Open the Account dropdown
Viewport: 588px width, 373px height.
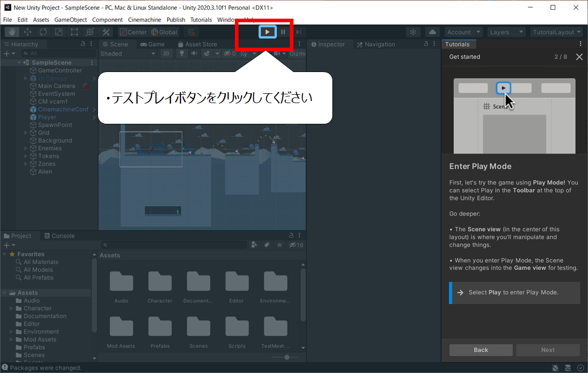click(464, 32)
